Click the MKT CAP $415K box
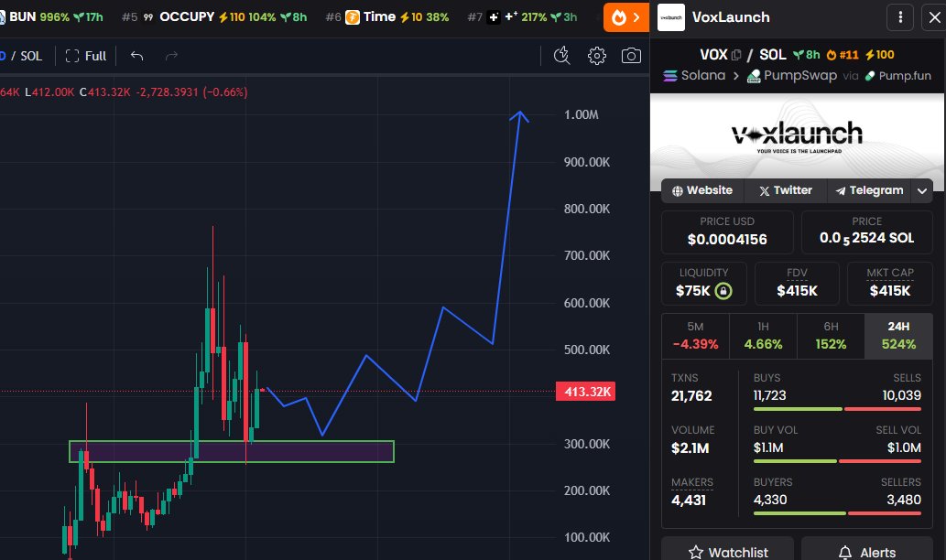This screenshot has height=560, width=946. click(890, 284)
